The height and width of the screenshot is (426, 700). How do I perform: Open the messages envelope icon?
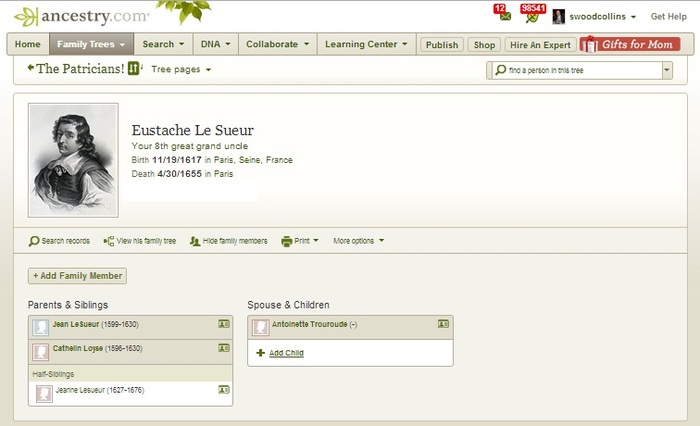click(503, 17)
